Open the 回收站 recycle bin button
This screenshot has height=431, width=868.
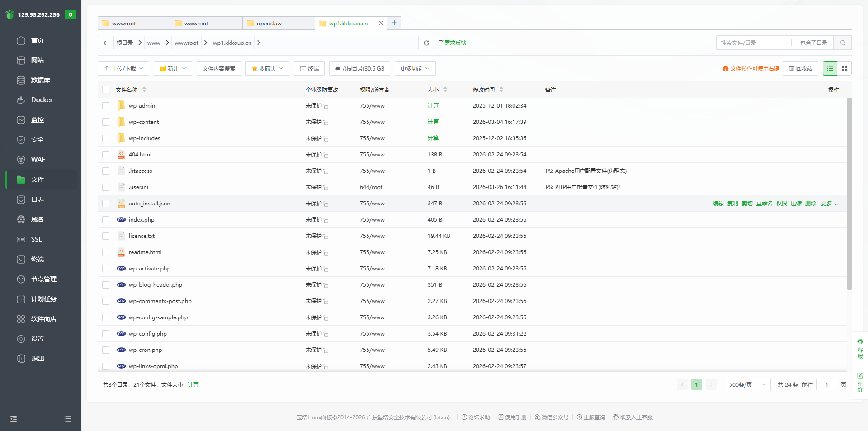click(800, 69)
